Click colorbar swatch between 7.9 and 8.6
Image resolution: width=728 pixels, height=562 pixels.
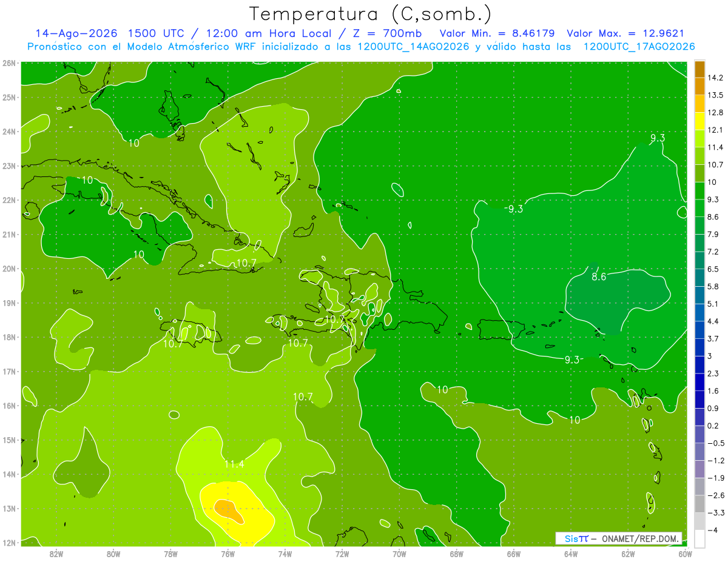[700, 226]
